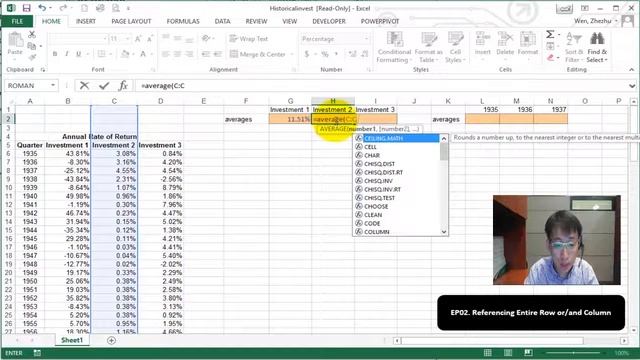Select CHISQ.TEST in function list
Screen dimensions: 640x360
[x=379, y=198]
